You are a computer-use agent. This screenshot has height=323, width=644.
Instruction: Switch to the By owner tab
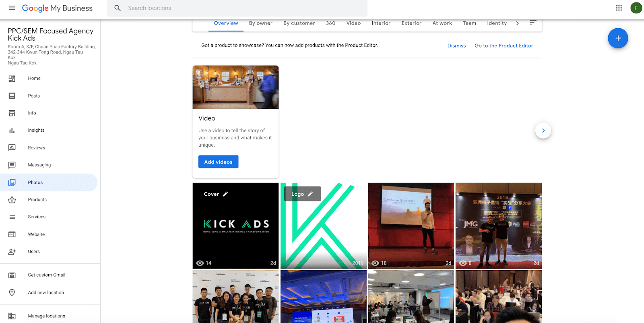[261, 23]
